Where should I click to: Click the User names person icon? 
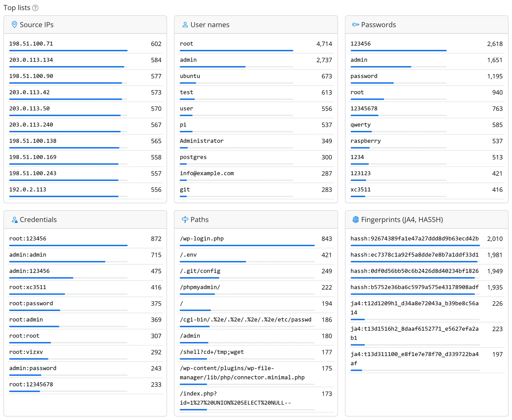185,25
